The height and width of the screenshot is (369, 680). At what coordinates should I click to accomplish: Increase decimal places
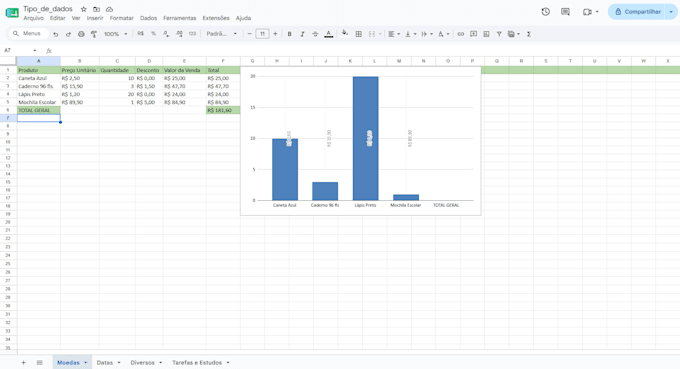pos(179,34)
